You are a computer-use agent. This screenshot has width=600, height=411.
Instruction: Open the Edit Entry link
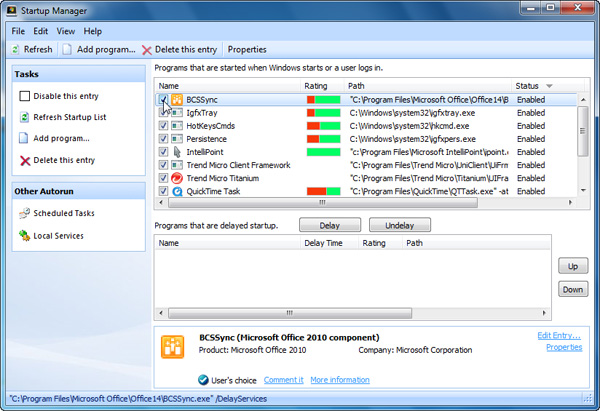(559, 336)
